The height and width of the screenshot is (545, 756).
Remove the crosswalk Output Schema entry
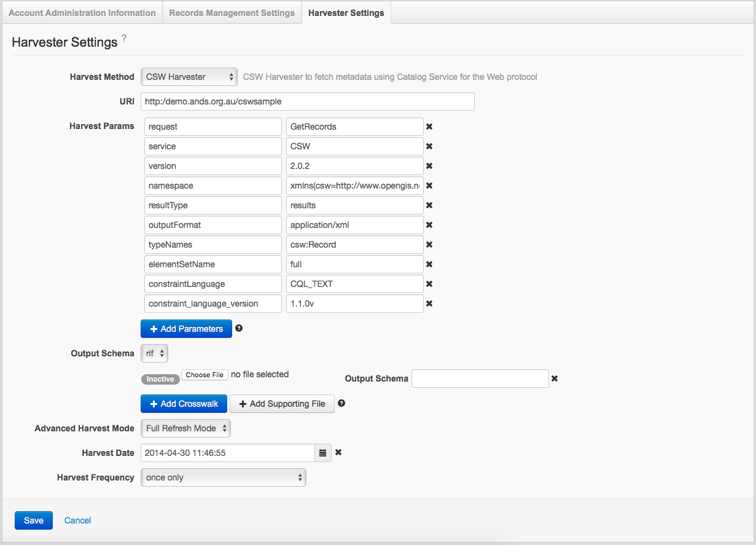[555, 378]
